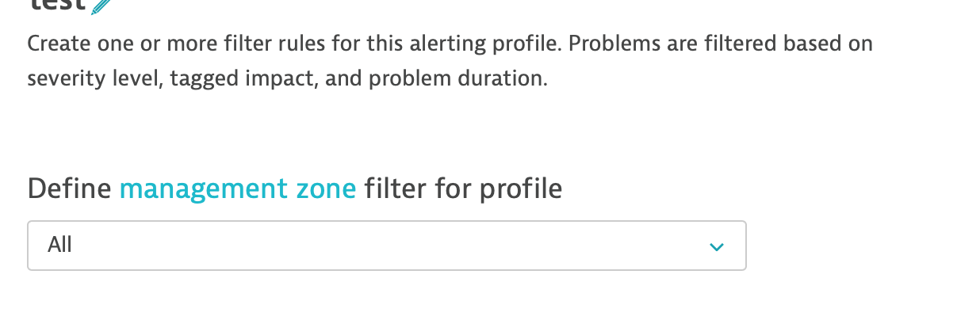Follow the teal "management zone" hyperlink
Screen dimensions: 980x320
(237, 189)
